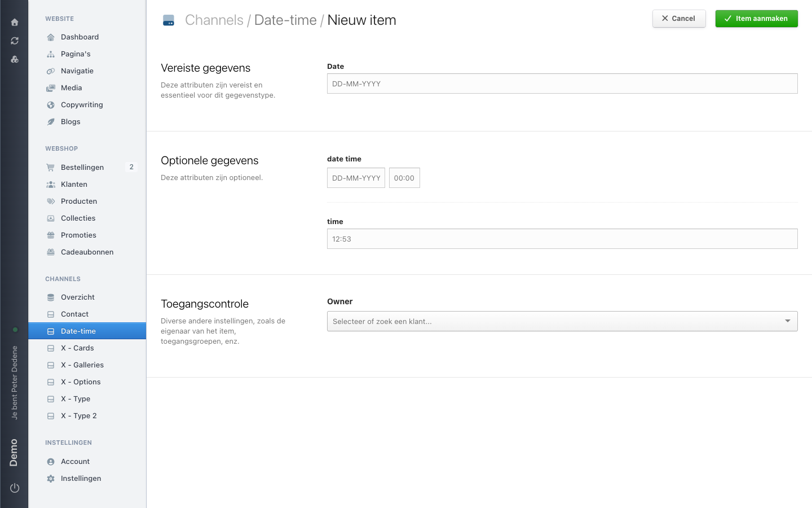
Task: Click the X - Cards channel icon
Action: click(51, 348)
